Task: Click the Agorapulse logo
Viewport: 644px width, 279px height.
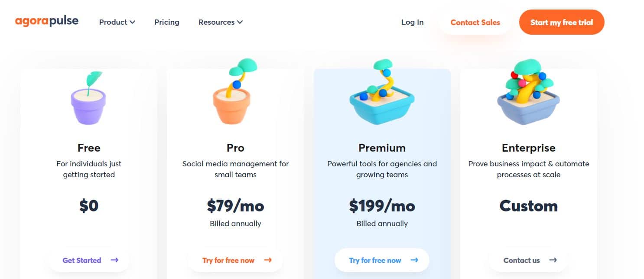Action: [47, 22]
